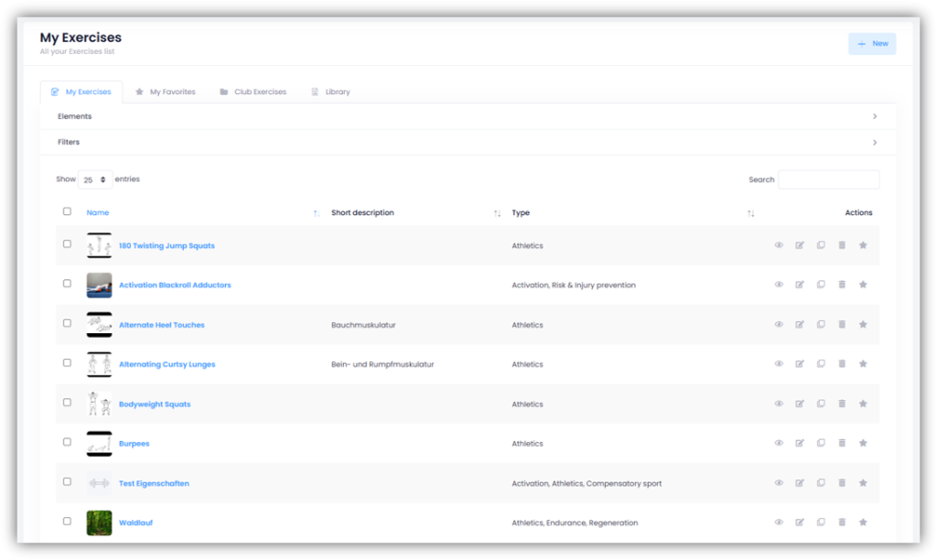
Task: Click the edit icon for Burpees
Action: pos(800,444)
